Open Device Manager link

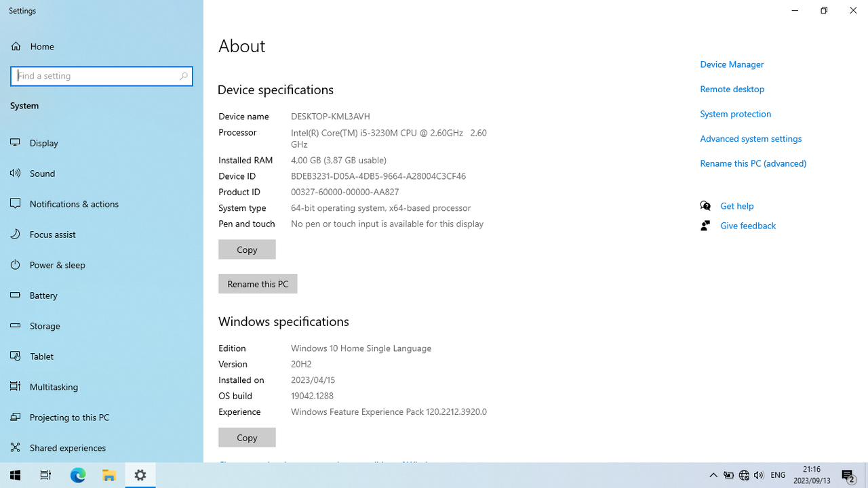tap(732, 64)
